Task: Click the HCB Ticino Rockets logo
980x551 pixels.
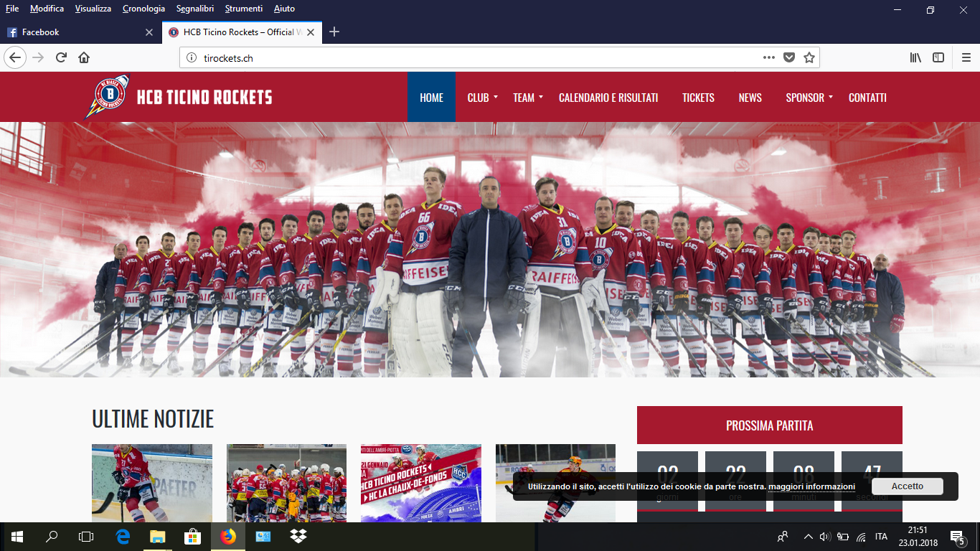Action: 178,97
